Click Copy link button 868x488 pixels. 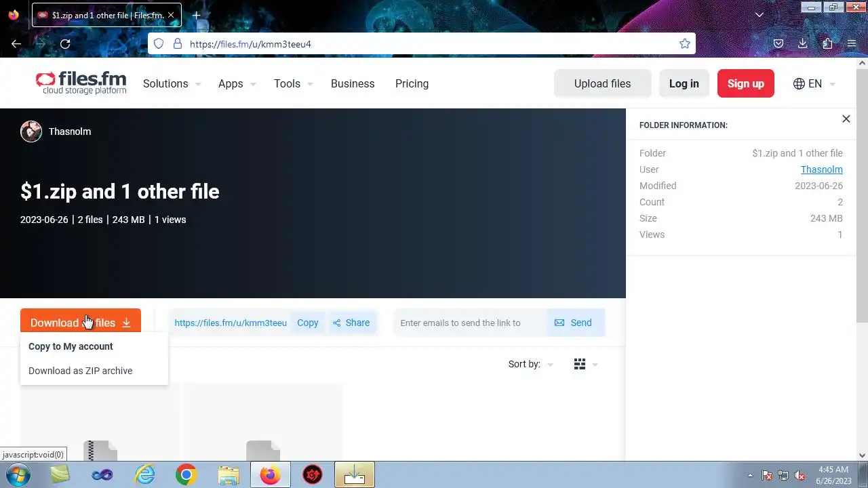pos(307,323)
